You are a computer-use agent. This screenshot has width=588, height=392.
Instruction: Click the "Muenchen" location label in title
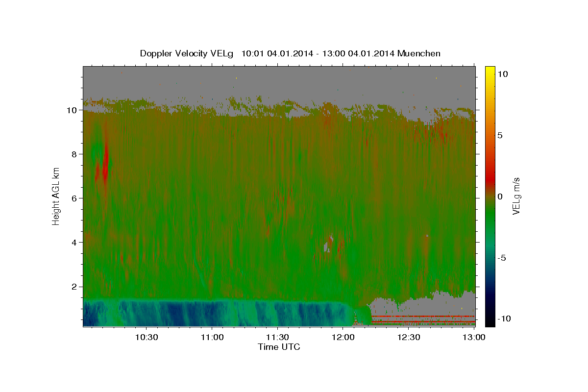(419, 53)
